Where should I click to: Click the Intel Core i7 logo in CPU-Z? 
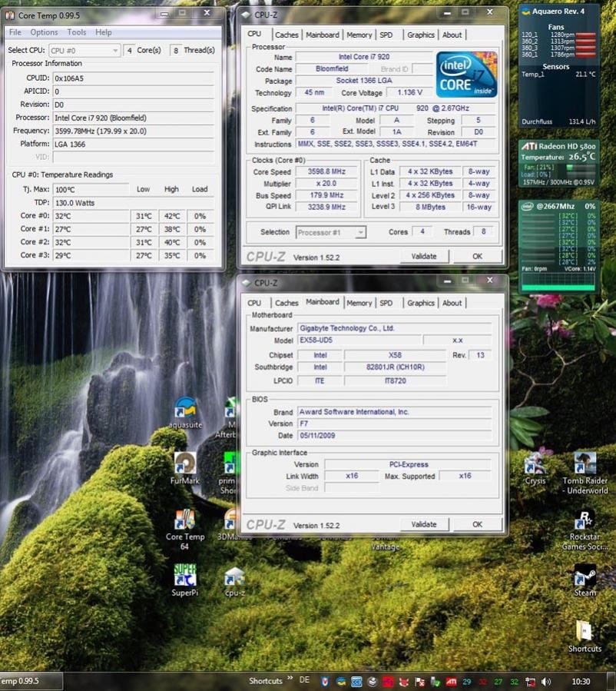pos(467,74)
